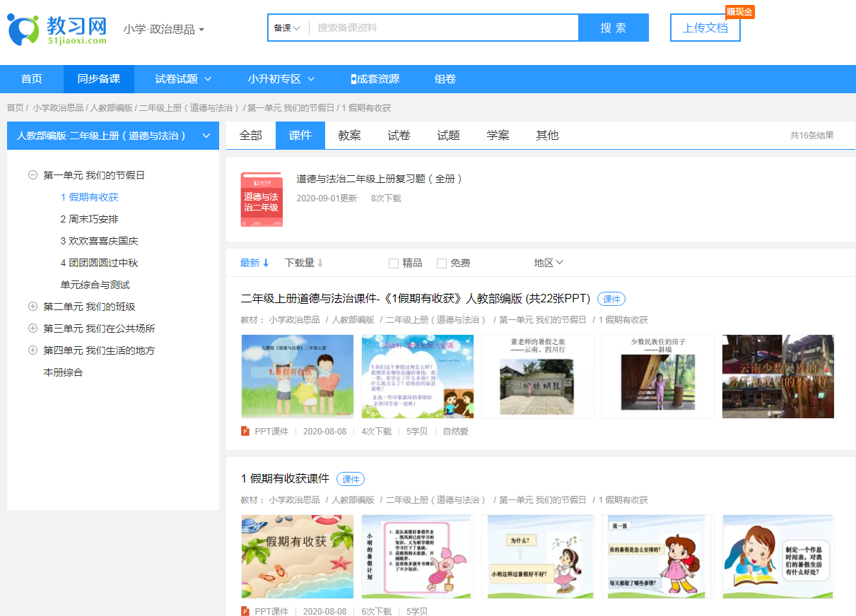Image resolution: width=856 pixels, height=616 pixels.
Task: Switch to the 学案 tab
Action: coord(498,136)
